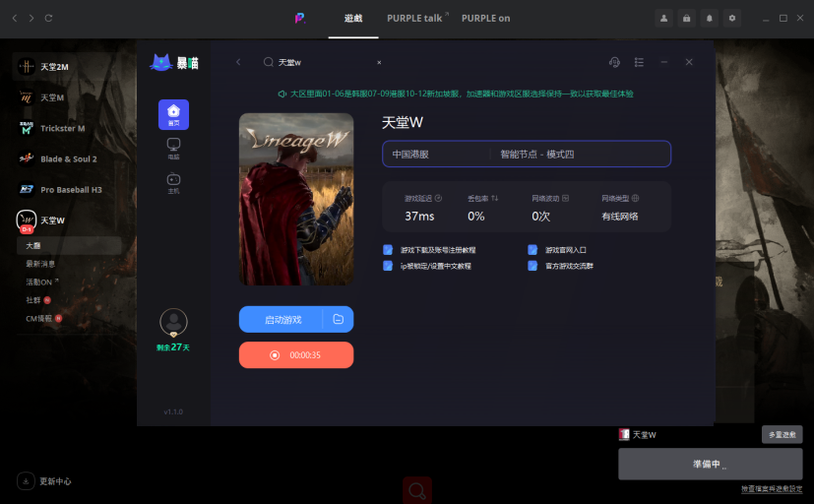This screenshot has width=814, height=504.
Task: Click the 网络波动 chart icon
Action: [x=565, y=198]
